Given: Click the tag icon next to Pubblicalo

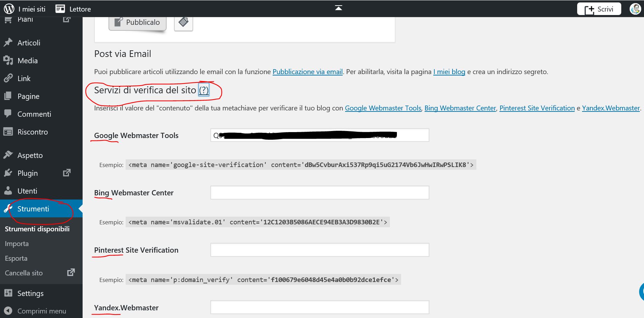Looking at the screenshot, I should [183, 22].
